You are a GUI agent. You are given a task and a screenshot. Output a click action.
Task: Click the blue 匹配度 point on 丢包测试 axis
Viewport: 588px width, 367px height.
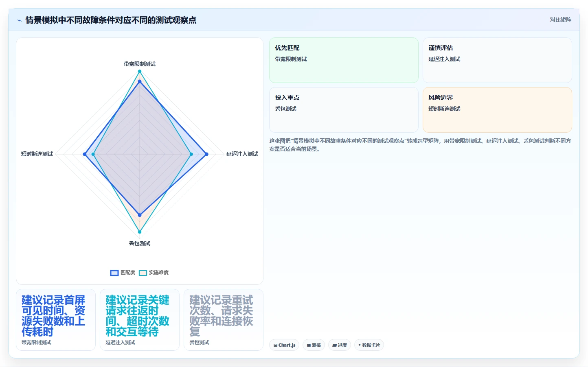tap(140, 215)
